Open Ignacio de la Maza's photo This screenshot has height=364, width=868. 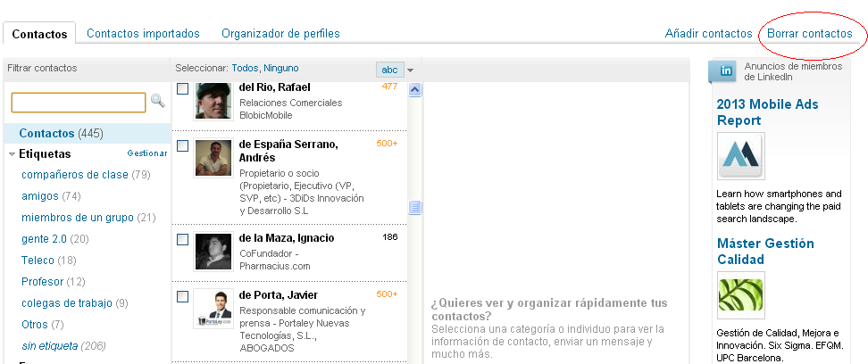point(213,252)
